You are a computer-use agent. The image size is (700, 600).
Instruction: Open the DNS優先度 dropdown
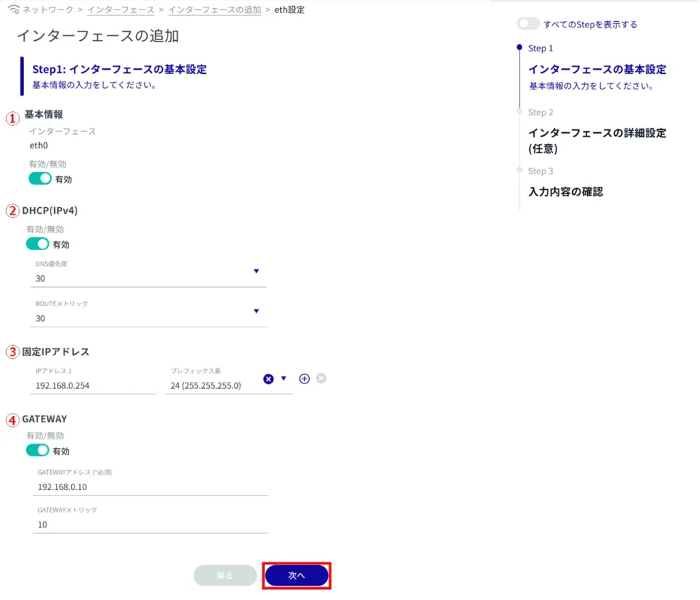[x=256, y=271]
